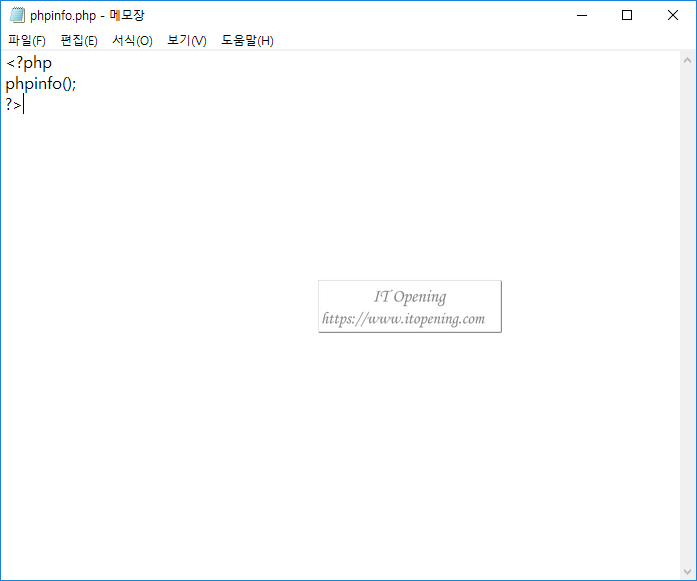Image resolution: width=697 pixels, height=581 pixels.
Task: Open the 편집(E) menu
Action: point(79,40)
